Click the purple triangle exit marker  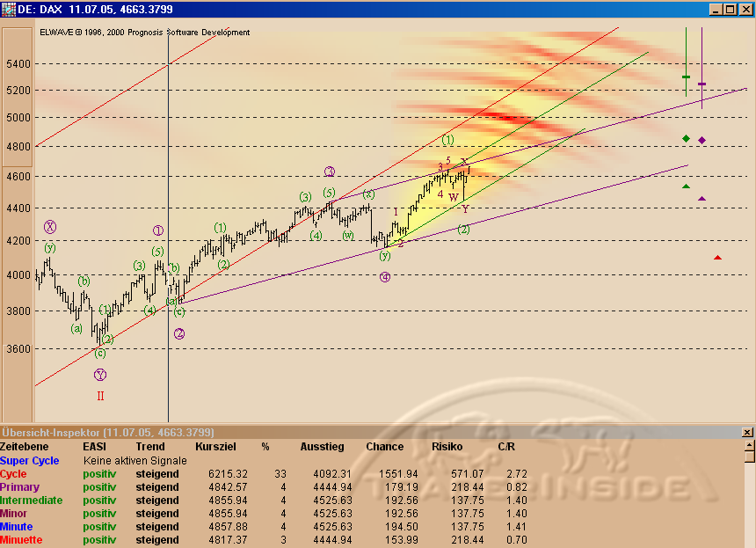click(702, 198)
